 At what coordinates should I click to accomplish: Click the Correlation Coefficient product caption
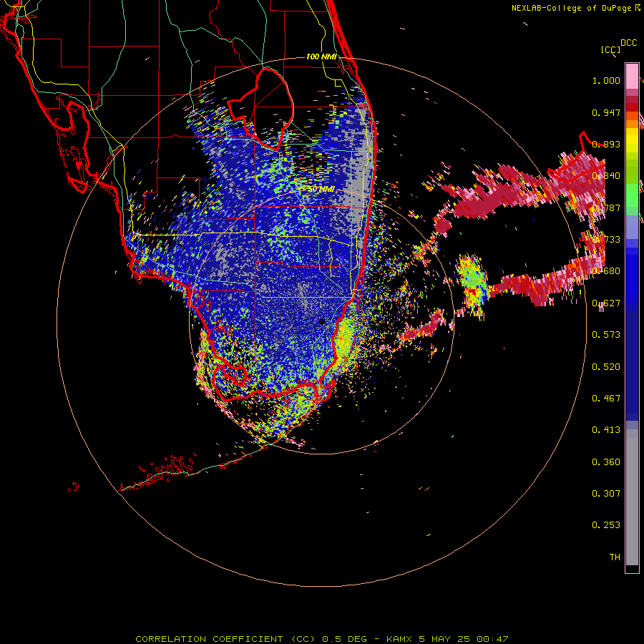[322, 639]
